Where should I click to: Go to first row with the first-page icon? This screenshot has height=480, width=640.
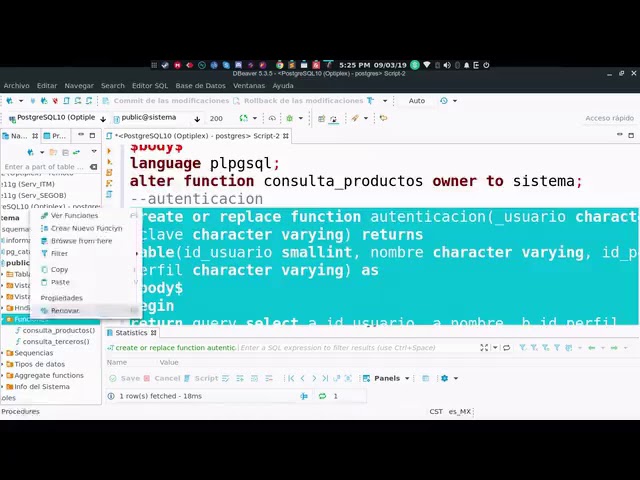[291, 378]
